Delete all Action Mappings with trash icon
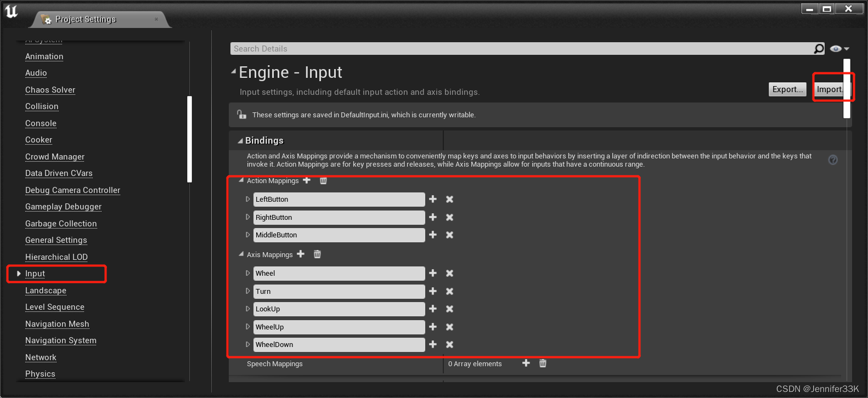 (x=323, y=180)
